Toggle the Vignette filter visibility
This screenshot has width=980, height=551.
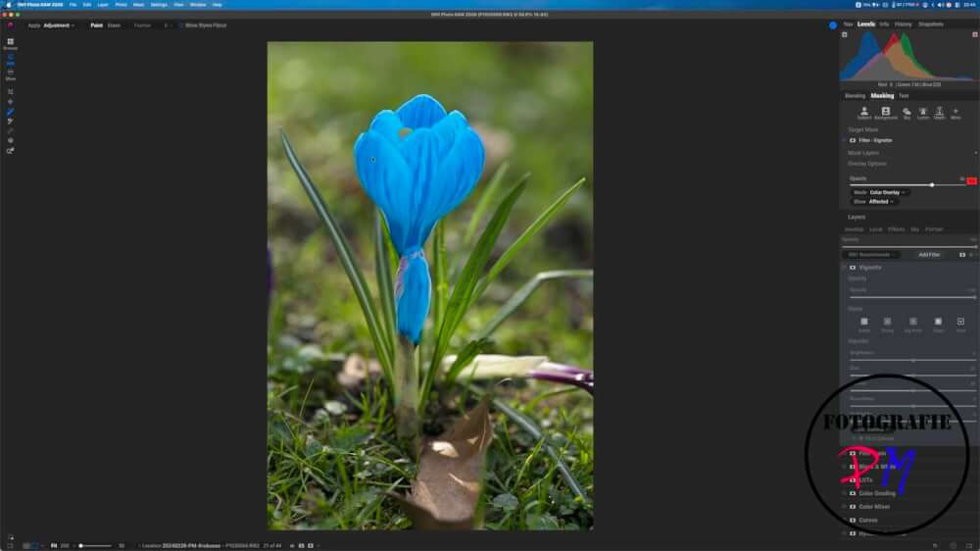point(852,267)
